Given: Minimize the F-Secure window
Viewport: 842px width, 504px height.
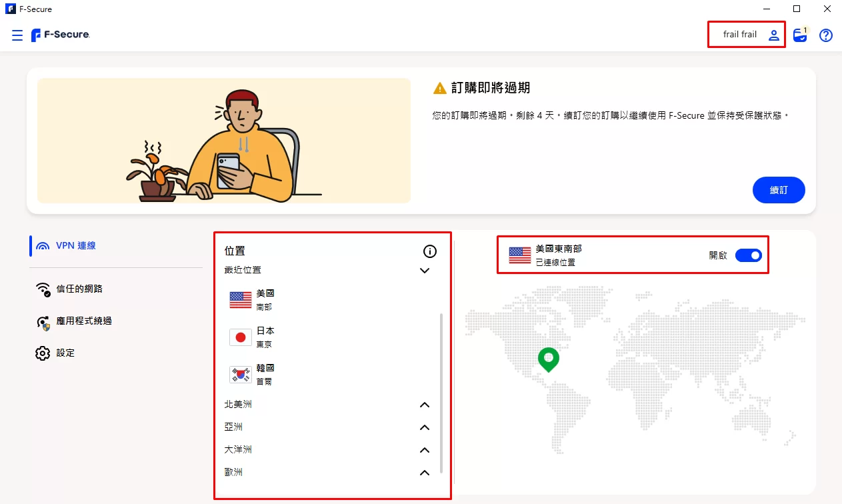Looking at the screenshot, I should tap(765, 9).
